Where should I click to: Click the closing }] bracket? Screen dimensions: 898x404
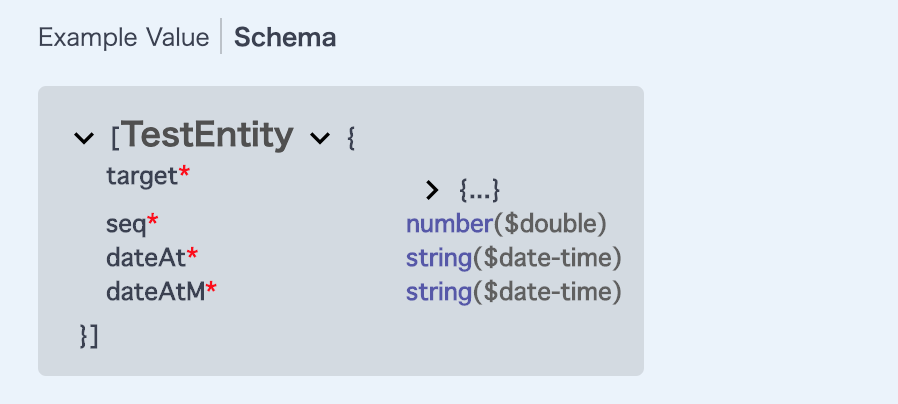(x=89, y=336)
